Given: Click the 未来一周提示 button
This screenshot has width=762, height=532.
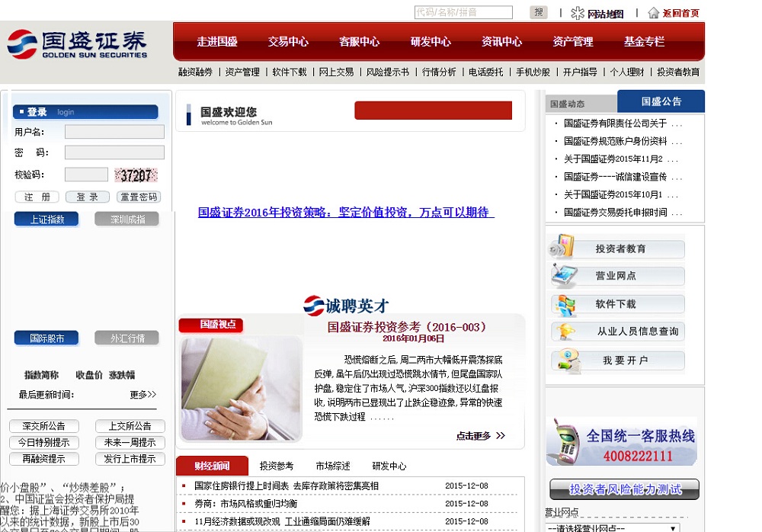Looking at the screenshot, I should click(130, 443).
